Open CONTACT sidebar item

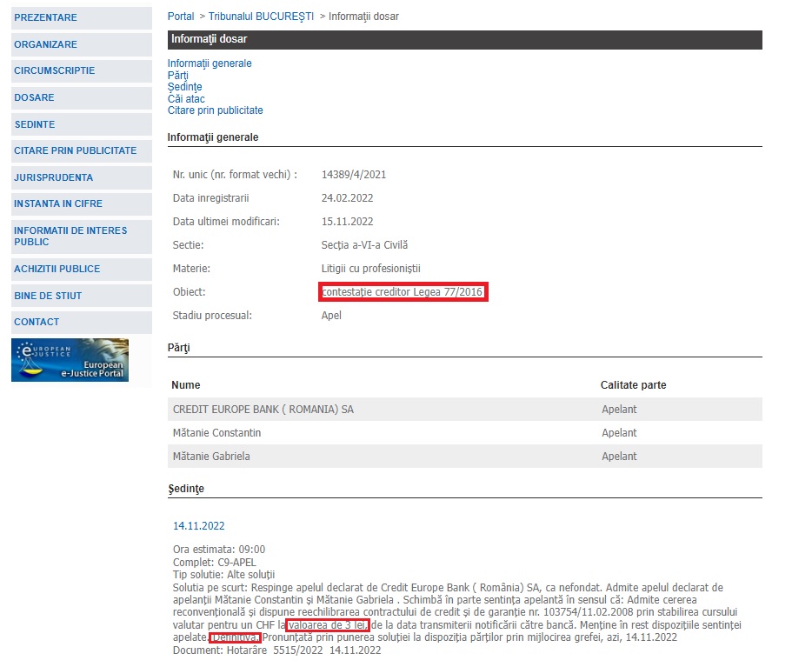pos(82,322)
